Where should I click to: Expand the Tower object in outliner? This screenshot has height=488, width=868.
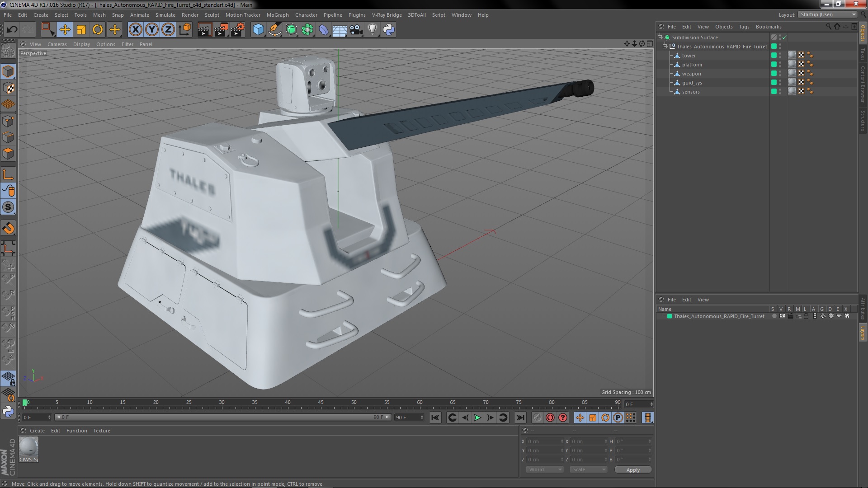tap(672, 55)
